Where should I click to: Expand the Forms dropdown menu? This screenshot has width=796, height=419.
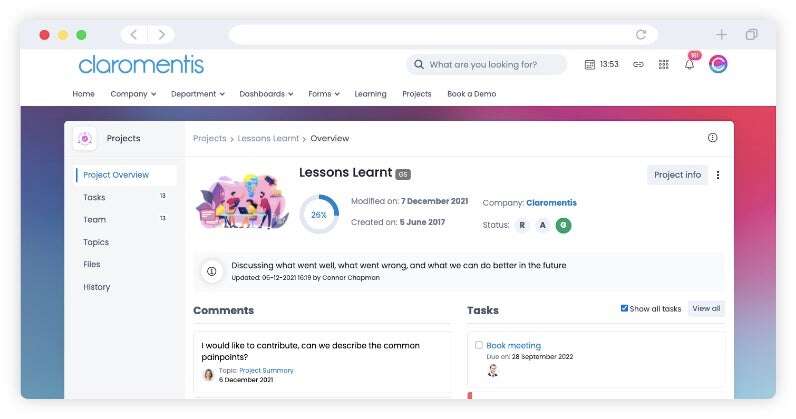coord(324,94)
